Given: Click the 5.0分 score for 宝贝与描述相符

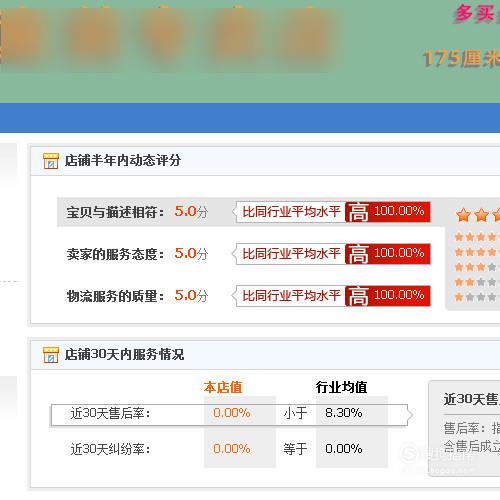Looking at the screenshot, I should tap(191, 212).
